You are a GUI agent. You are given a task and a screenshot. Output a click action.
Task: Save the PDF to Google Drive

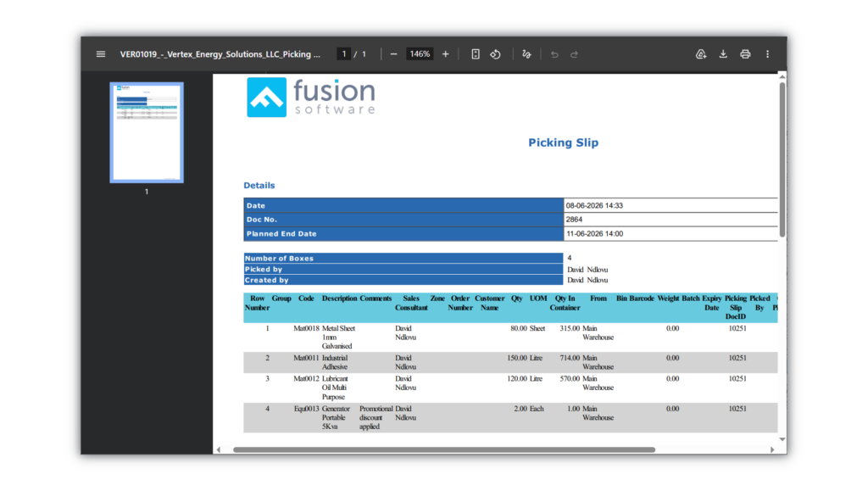(701, 54)
